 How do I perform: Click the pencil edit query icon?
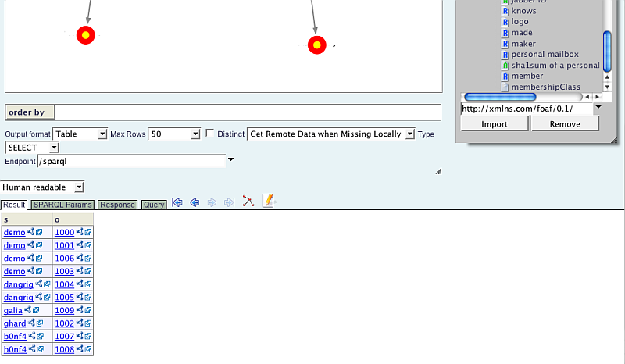(x=269, y=201)
